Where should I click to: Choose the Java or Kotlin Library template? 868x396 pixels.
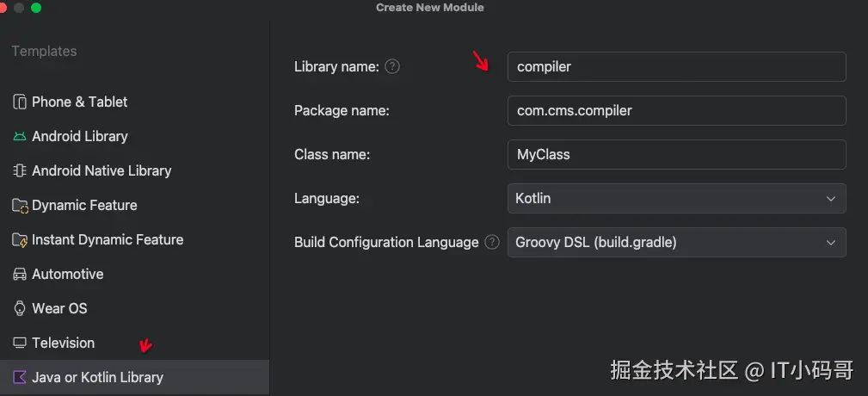click(97, 377)
